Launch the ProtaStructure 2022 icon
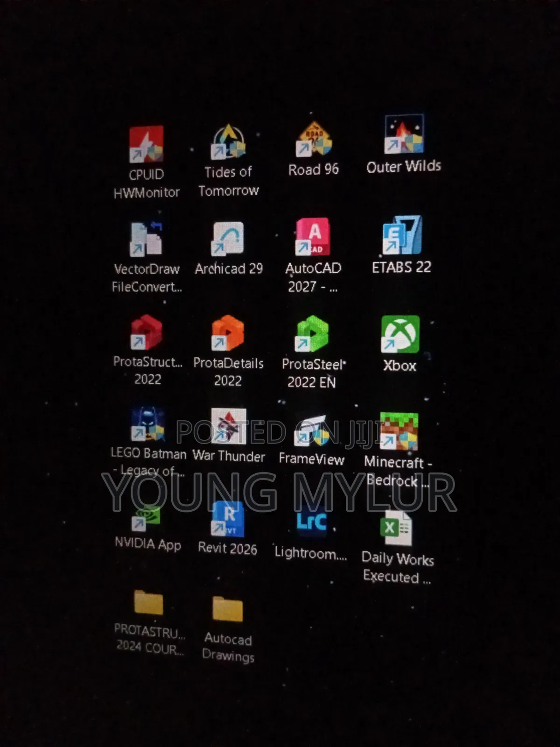 coord(146,332)
